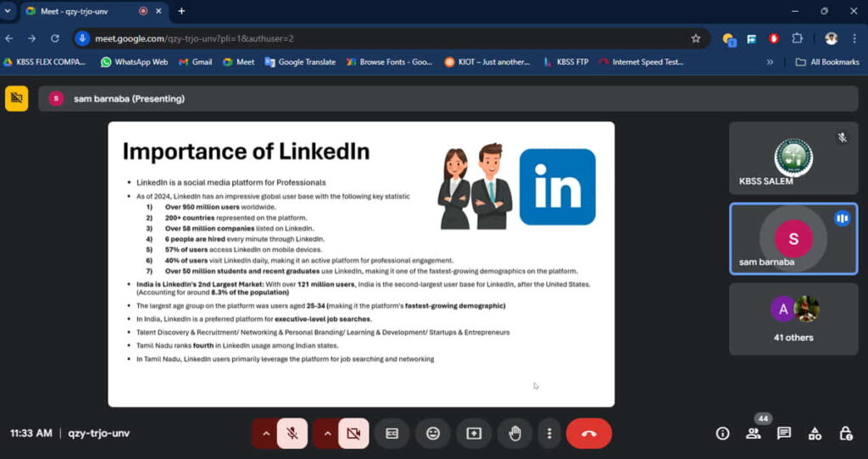Click the shared LinkedIn presentation slide
Image resolution: width=868 pixels, height=459 pixels.
[x=361, y=265]
